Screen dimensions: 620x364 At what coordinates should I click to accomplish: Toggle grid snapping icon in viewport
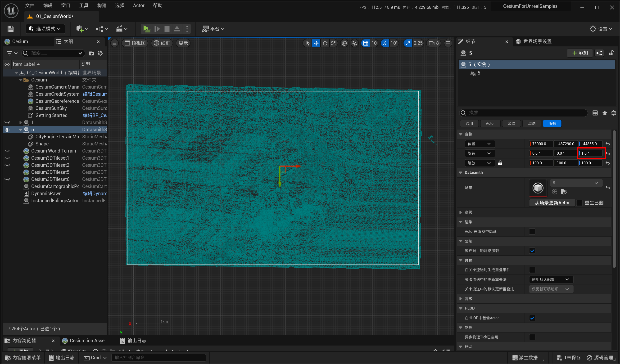[366, 43]
